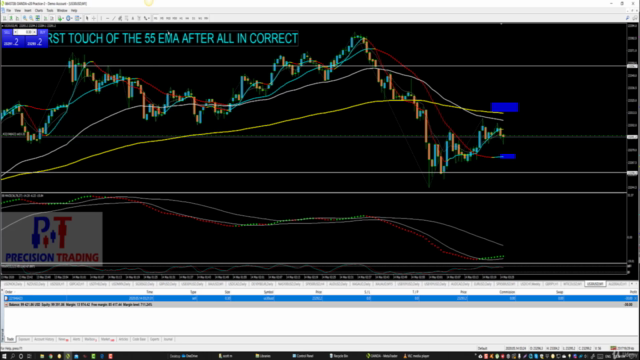Click the trade volume input field
Image resolution: width=640 pixels, height=360 pixels.
(x=25, y=32)
